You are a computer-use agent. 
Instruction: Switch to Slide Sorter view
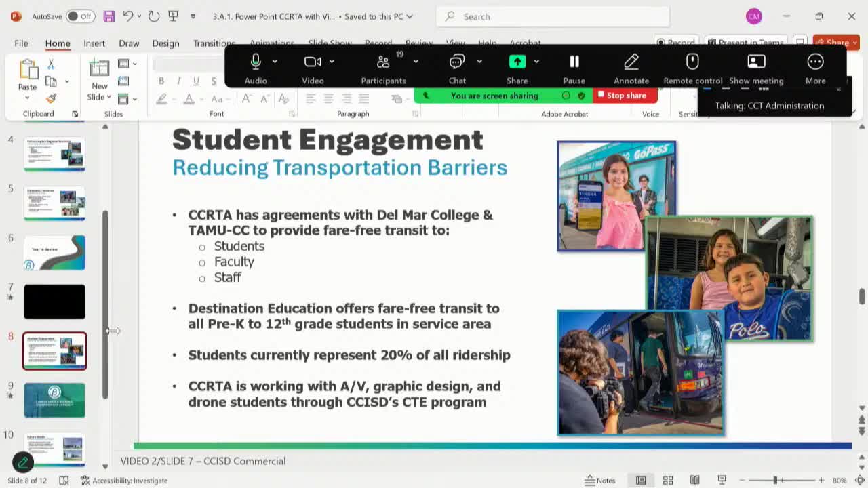click(668, 480)
